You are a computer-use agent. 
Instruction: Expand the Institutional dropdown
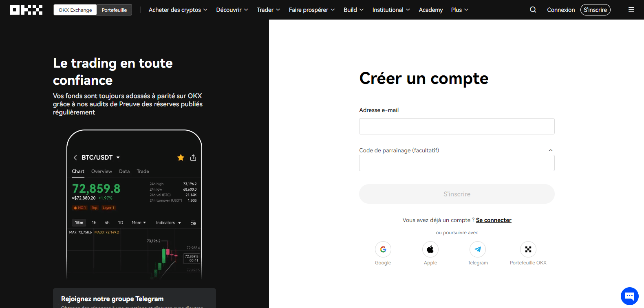tap(391, 10)
